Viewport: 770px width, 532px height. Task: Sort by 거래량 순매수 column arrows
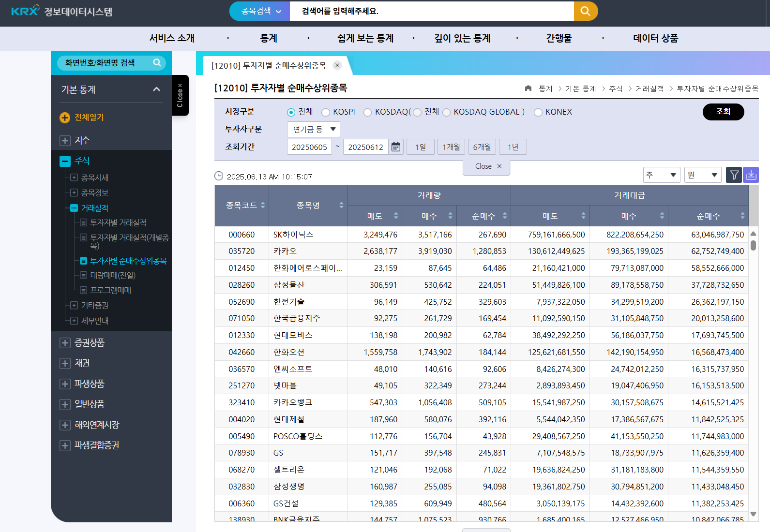[x=505, y=216]
